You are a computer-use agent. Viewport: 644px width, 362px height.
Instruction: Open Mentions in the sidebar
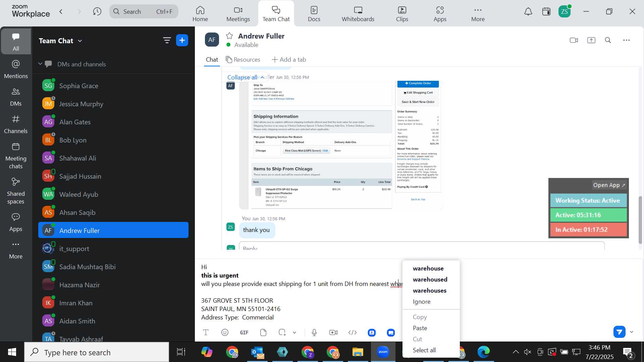(x=16, y=69)
